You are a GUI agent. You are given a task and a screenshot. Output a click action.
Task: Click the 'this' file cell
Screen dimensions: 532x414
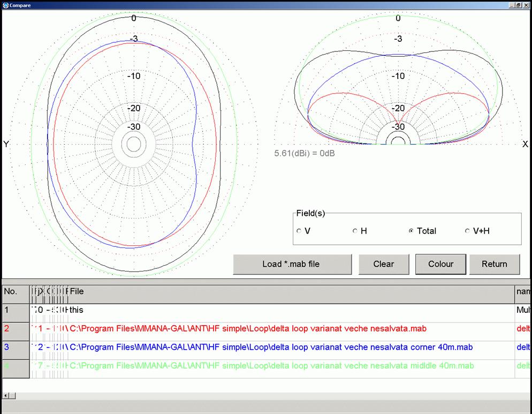click(x=291, y=313)
